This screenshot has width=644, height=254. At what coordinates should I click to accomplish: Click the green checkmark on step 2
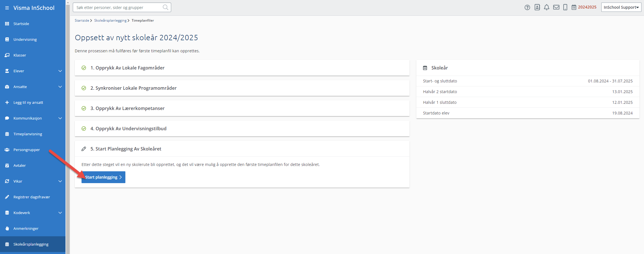click(84, 88)
